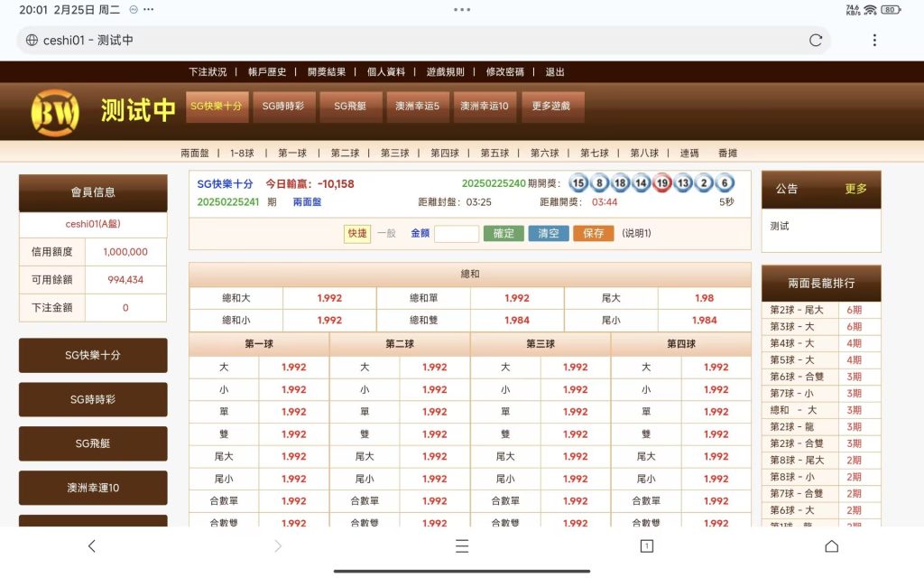The image size is (924, 578).
Task: Tap the browser home icon
Action: (831, 546)
